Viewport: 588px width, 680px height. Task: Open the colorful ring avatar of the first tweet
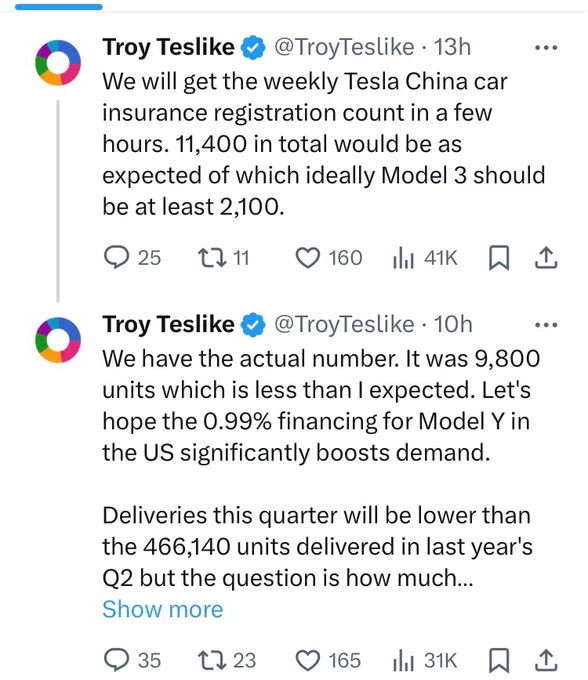tap(58, 62)
